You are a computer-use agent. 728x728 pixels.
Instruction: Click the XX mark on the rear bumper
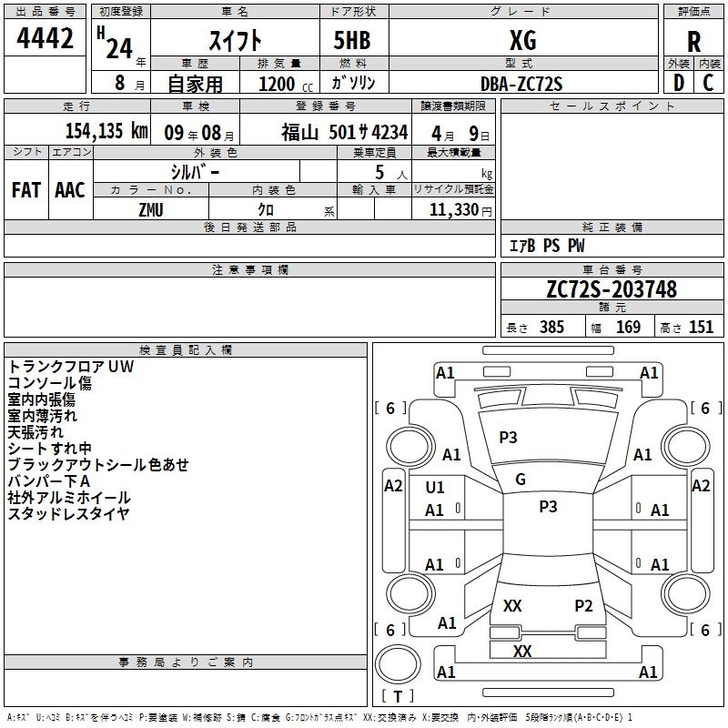pos(522,652)
